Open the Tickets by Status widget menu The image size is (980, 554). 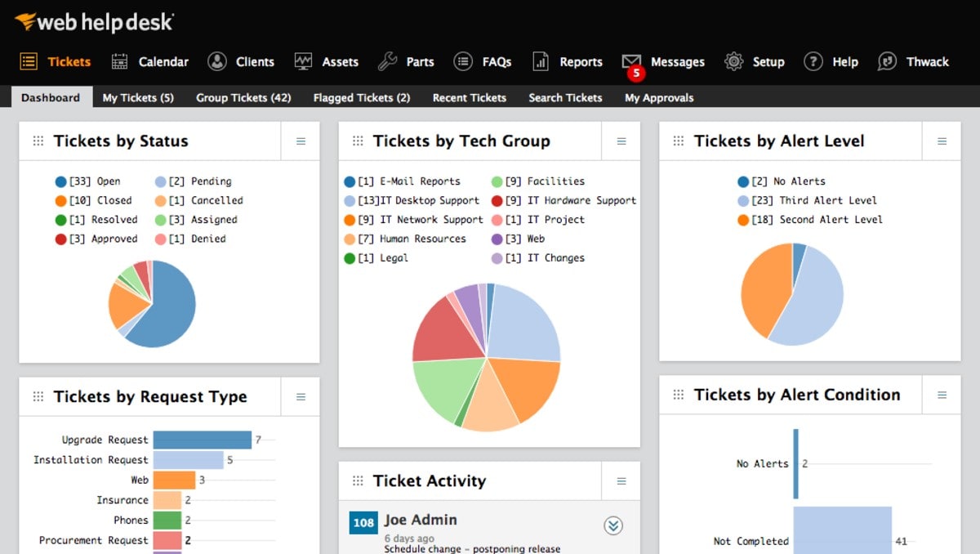click(300, 141)
